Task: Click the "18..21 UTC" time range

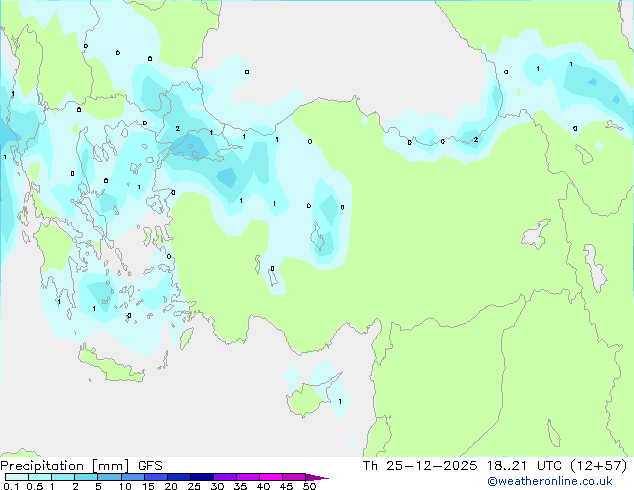Action: [x=525, y=466]
